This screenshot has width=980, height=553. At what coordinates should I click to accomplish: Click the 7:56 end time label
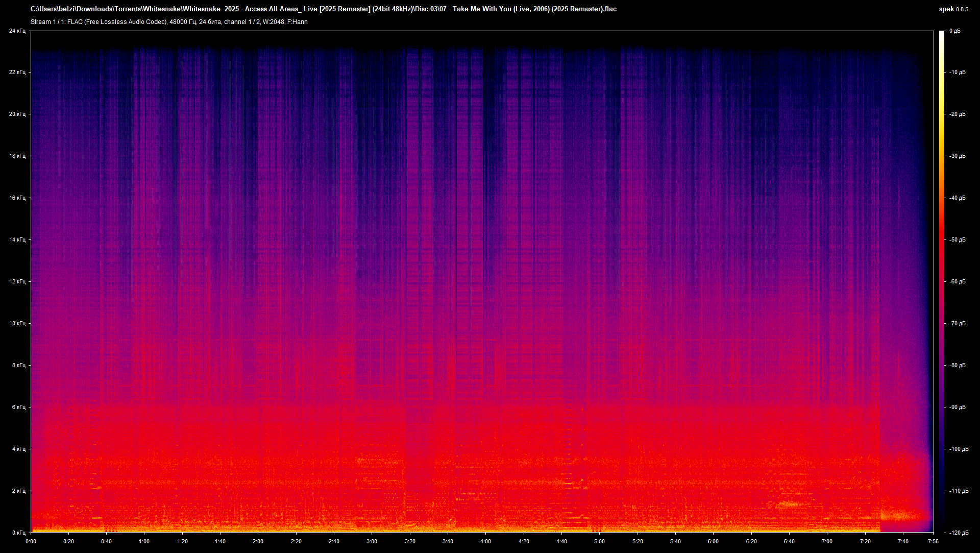[x=933, y=541]
